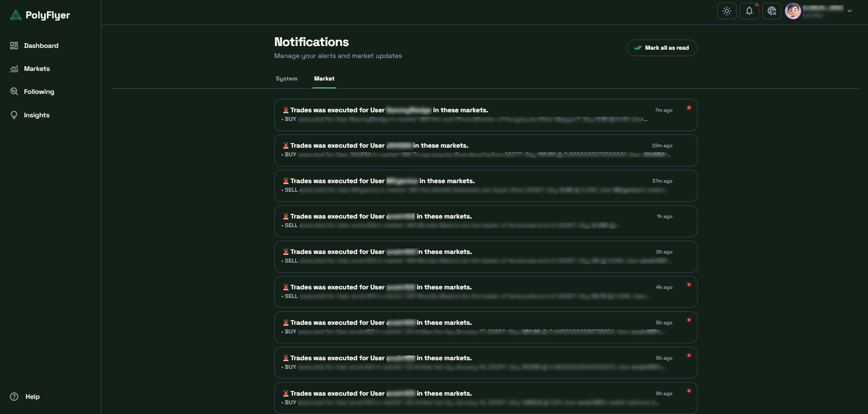The height and width of the screenshot is (414, 868).
Task: Open the 22m ago BUY trade notification
Action: (486, 150)
